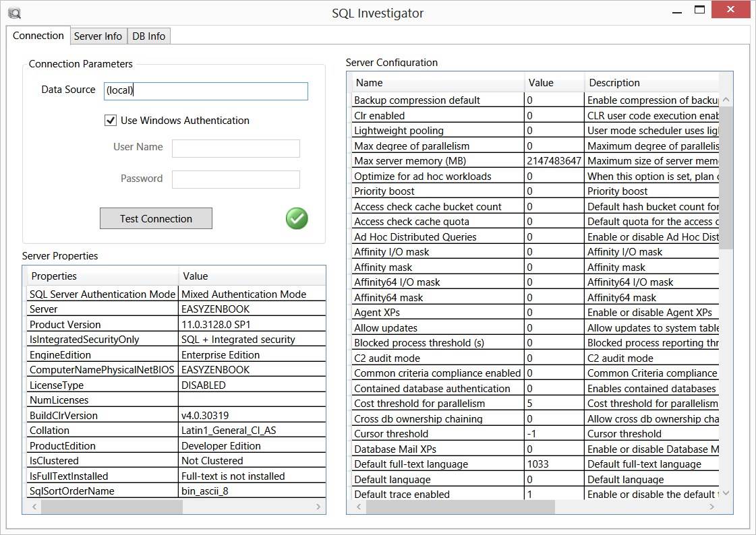
Task: Click the 'Ad Hoc Distributed Queries' name cell
Action: pyautogui.click(x=438, y=237)
